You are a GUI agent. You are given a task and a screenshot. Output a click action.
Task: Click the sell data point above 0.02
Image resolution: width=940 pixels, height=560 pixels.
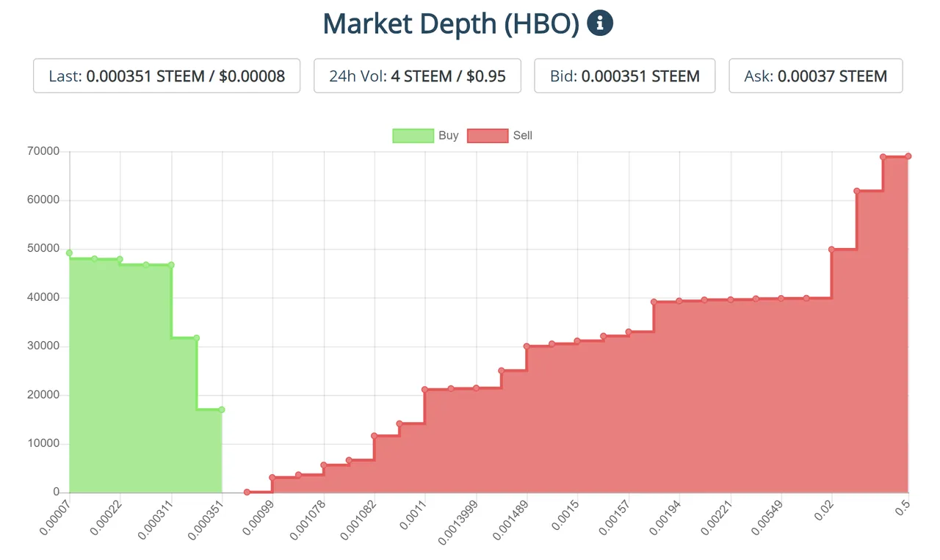[831, 250]
